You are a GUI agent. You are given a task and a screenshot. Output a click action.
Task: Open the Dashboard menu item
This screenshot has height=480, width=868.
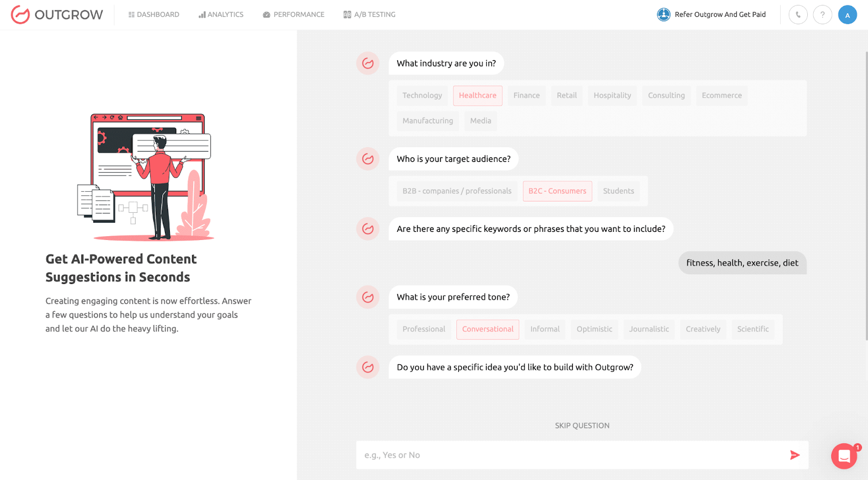[x=154, y=15]
